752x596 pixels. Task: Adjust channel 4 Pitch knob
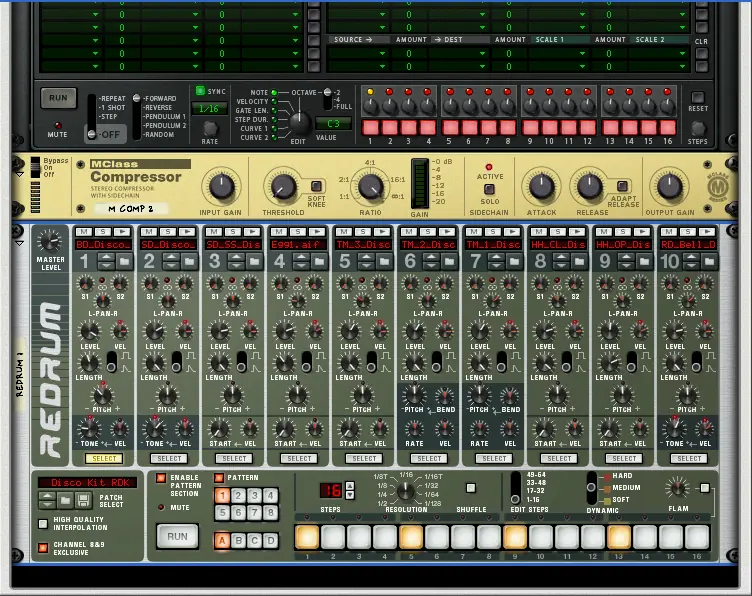tap(297, 396)
